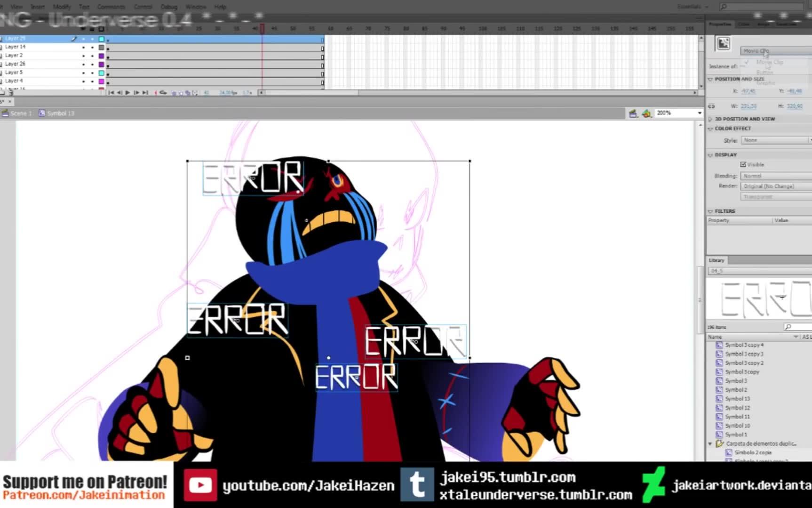This screenshot has height=508, width=812.
Task: Open the Window menu
Action: (196, 7)
